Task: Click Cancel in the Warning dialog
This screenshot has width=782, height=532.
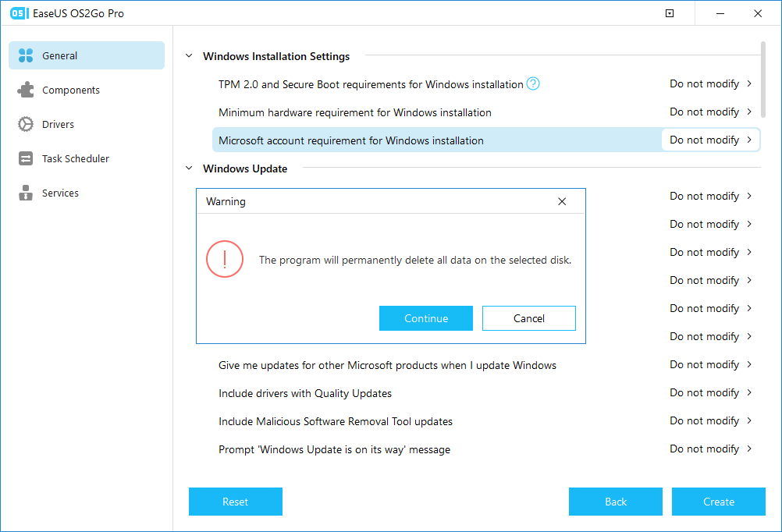Action: tap(528, 318)
